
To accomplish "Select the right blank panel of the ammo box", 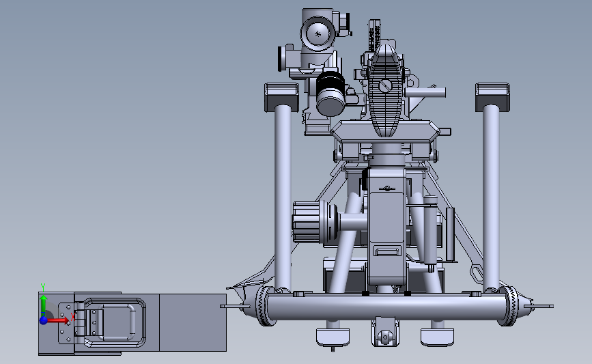I will point(193,322).
